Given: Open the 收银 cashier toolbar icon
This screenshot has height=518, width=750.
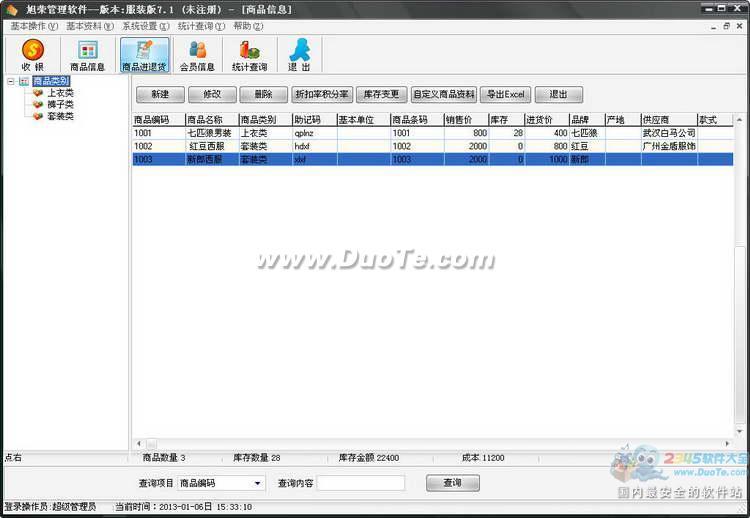Looking at the screenshot, I should tap(32, 55).
